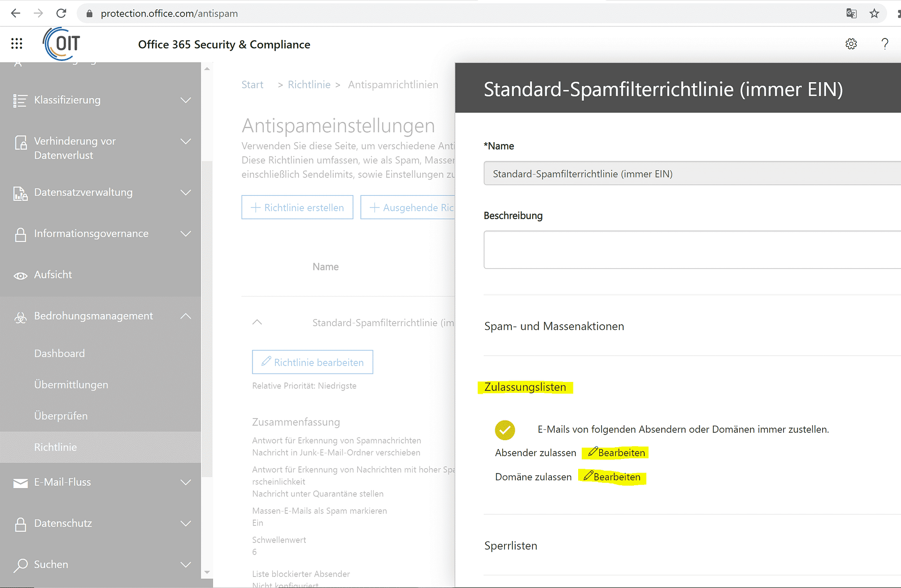Open help with the question mark icon
Viewport: 901px width, 588px height.
click(x=885, y=44)
